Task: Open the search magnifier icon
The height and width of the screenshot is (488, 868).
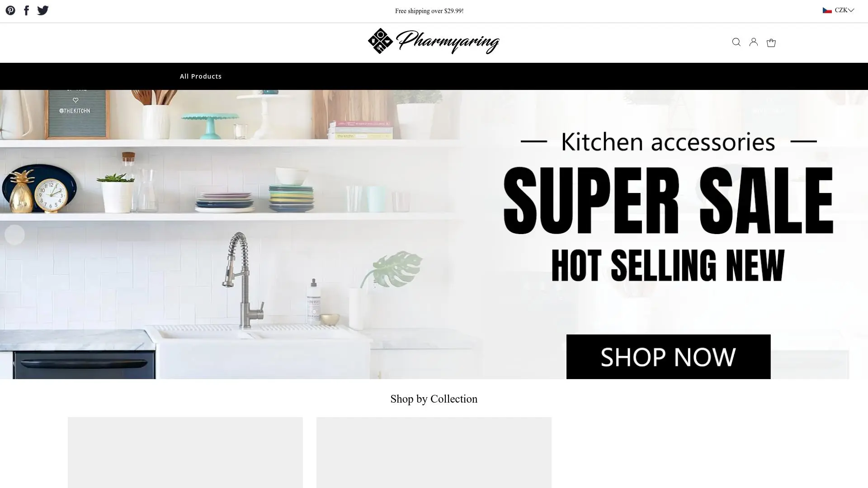Action: tap(736, 42)
